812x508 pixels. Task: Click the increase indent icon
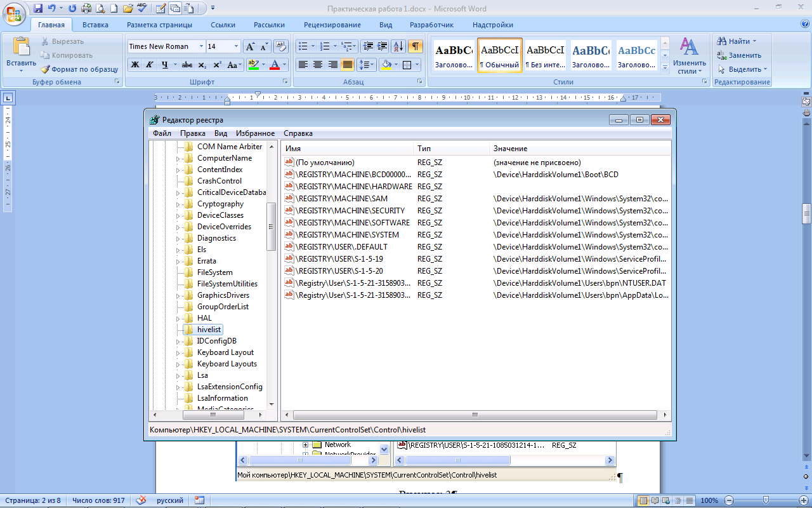click(382, 46)
